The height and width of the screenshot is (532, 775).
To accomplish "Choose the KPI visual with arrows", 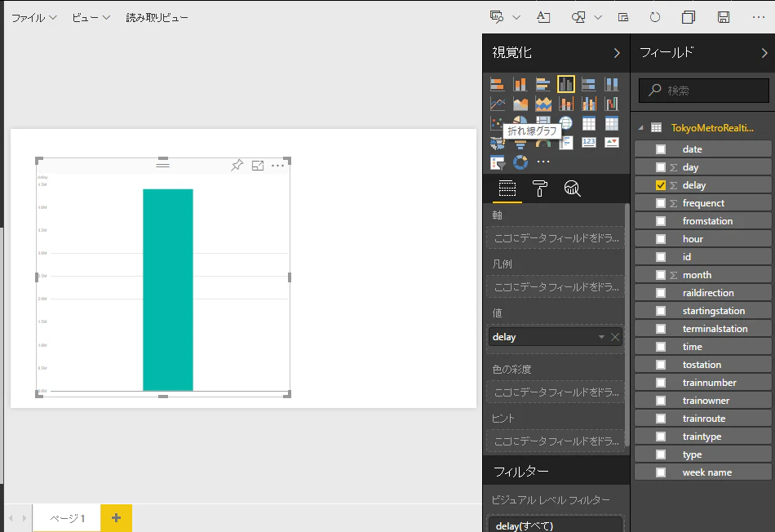I will [611, 143].
